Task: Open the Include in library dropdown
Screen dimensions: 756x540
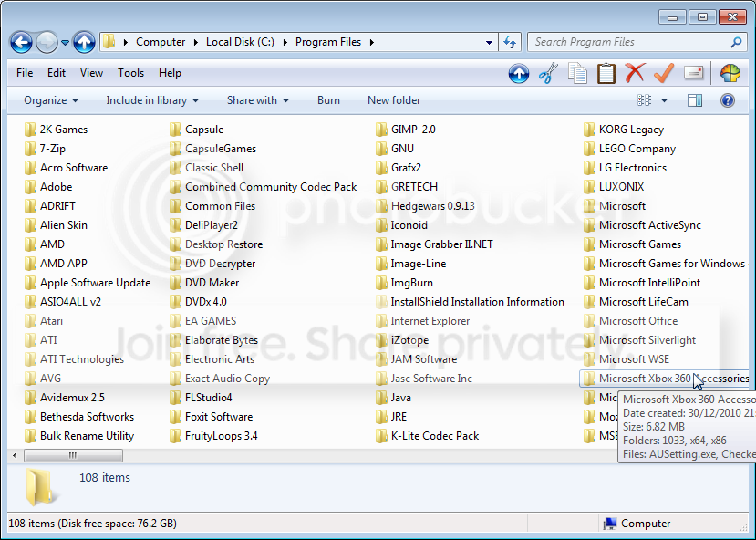Action: click(152, 100)
